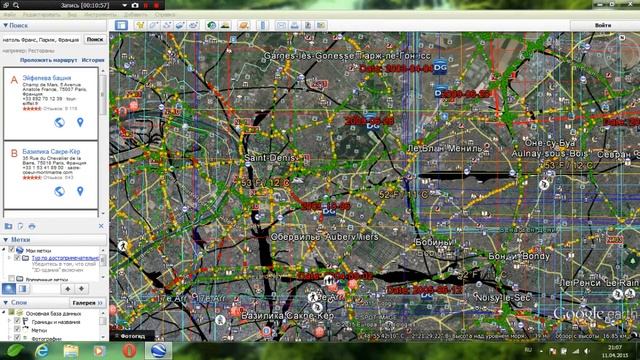Open the Record a Tour tool
Viewport: 640px width, 360px height.
pyautogui.click(x=193, y=25)
